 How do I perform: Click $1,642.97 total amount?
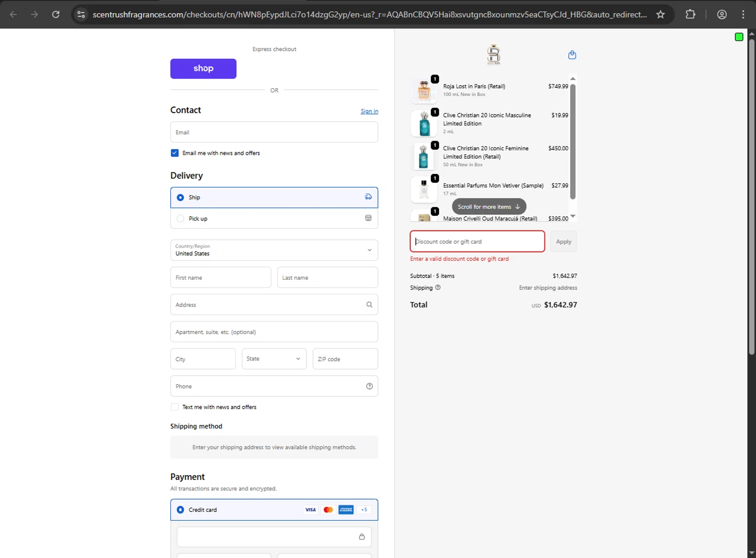click(560, 305)
